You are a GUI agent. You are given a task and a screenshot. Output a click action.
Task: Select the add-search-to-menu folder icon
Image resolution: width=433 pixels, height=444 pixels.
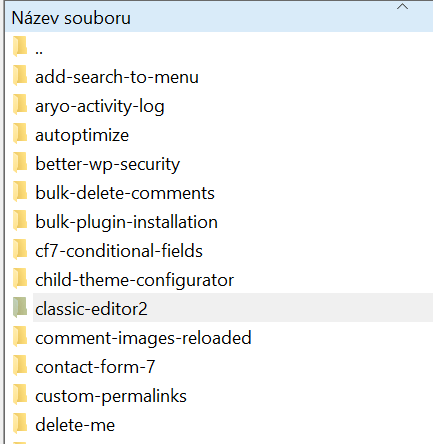(x=20, y=76)
